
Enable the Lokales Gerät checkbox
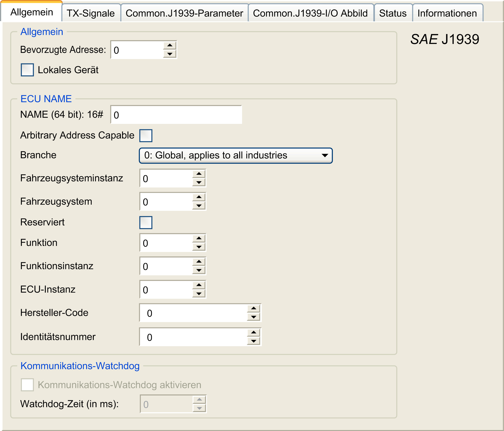pyautogui.click(x=27, y=70)
